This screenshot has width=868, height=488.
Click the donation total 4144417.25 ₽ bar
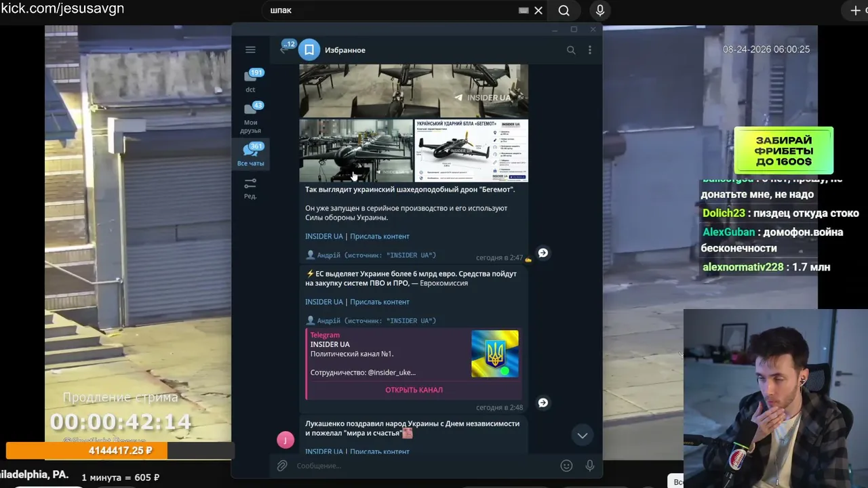tap(120, 451)
